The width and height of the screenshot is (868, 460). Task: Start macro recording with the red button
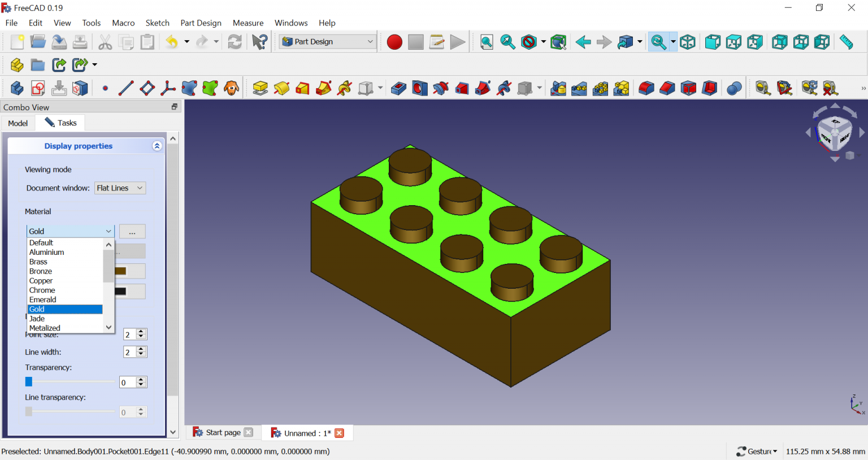(x=394, y=42)
